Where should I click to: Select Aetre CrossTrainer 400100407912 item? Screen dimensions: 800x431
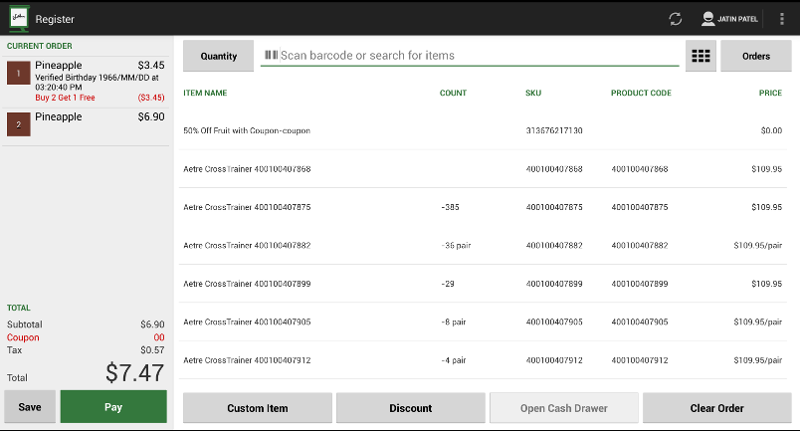pos(483,360)
